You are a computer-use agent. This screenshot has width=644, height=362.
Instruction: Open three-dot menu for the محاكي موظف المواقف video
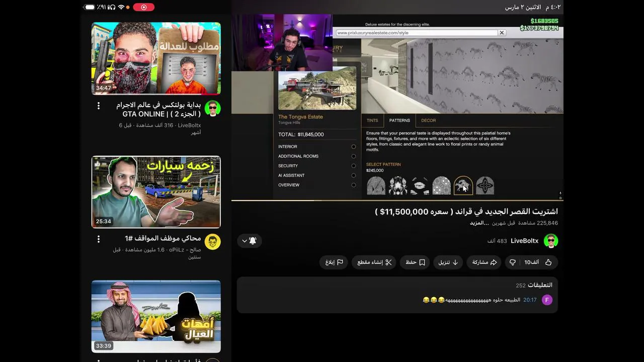coord(99,239)
